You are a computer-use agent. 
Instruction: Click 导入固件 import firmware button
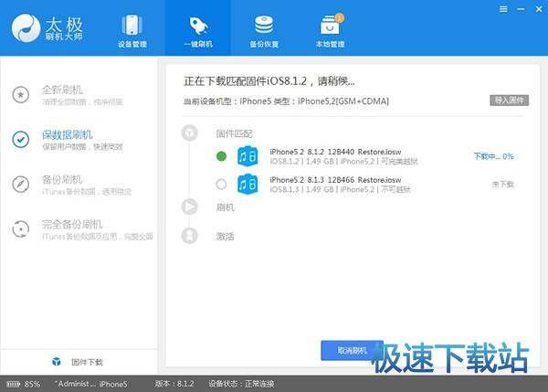pyautogui.click(x=510, y=101)
